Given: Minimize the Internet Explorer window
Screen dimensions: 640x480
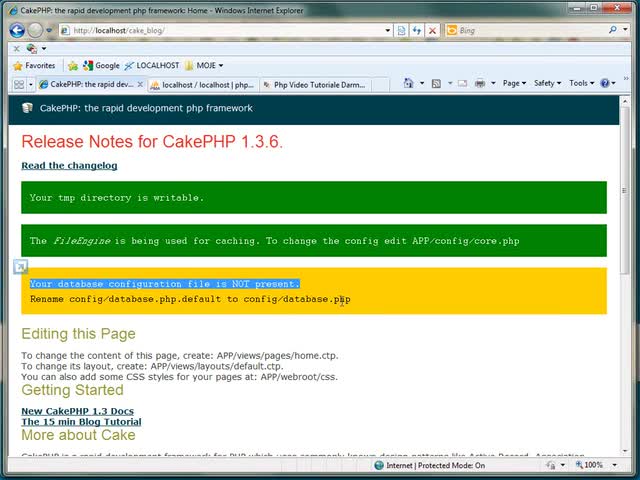Looking at the screenshot, I should [x=577, y=8].
